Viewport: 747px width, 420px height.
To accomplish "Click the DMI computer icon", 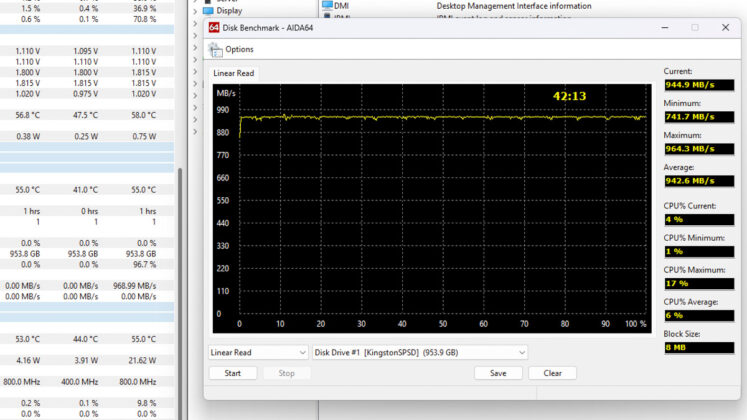I will point(327,5).
